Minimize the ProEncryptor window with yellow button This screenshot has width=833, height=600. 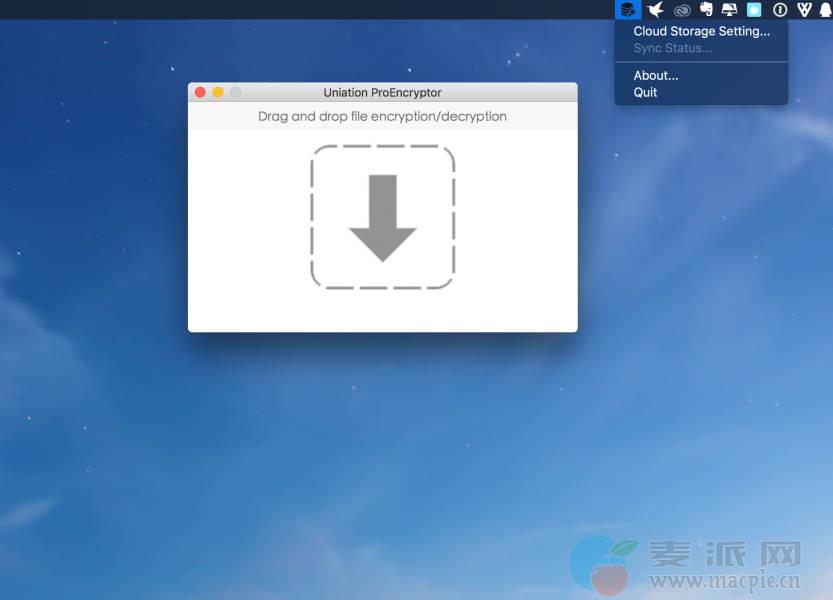tap(218, 93)
